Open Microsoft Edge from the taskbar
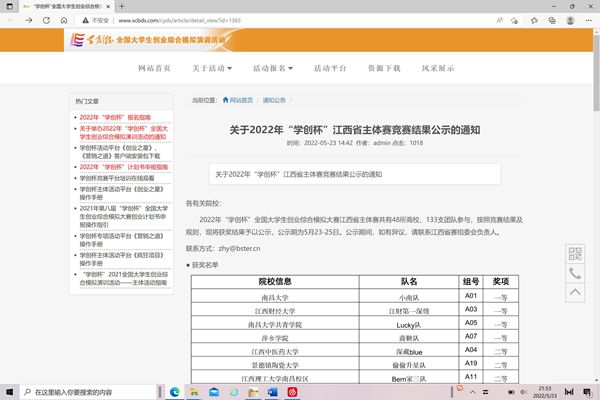600x400 pixels. [x=175, y=392]
